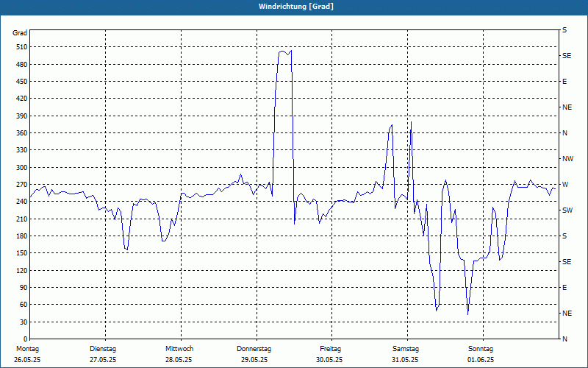This screenshot has width=588, height=368.
Task: Select the 'Mittwoch' day label
Action: (179, 349)
